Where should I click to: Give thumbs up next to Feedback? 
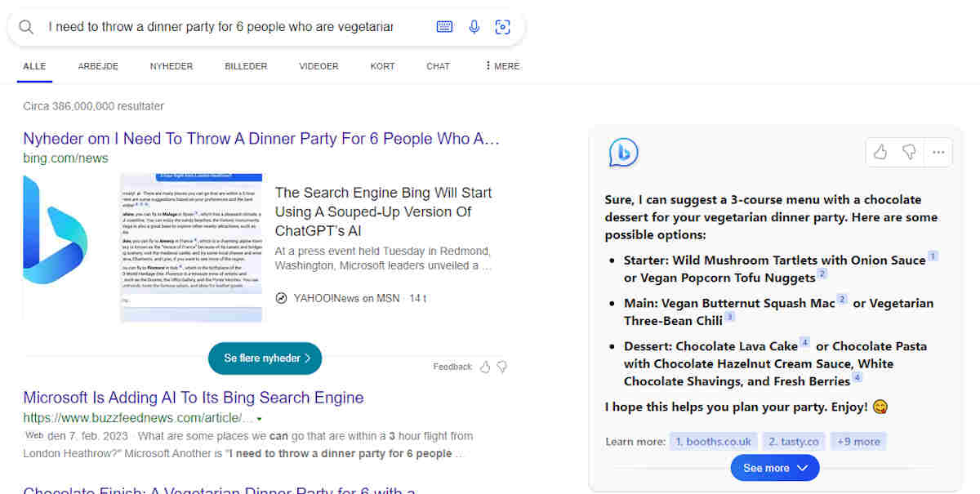coord(485,367)
